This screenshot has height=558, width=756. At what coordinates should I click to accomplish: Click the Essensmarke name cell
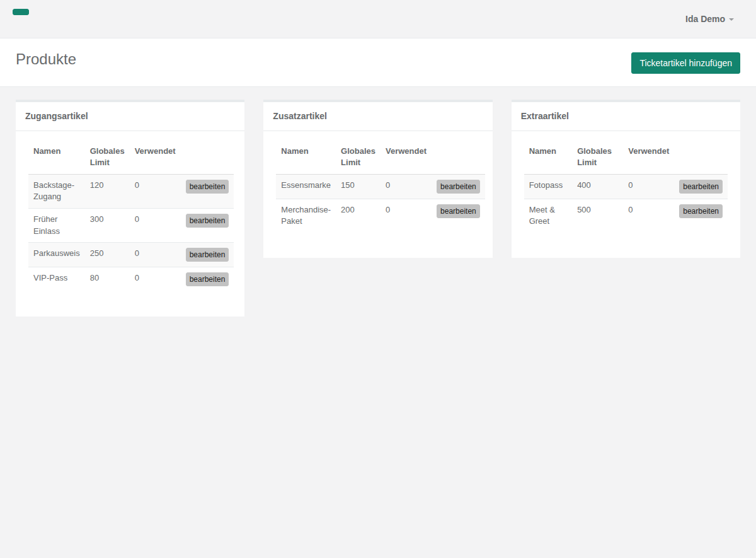pyautogui.click(x=306, y=187)
